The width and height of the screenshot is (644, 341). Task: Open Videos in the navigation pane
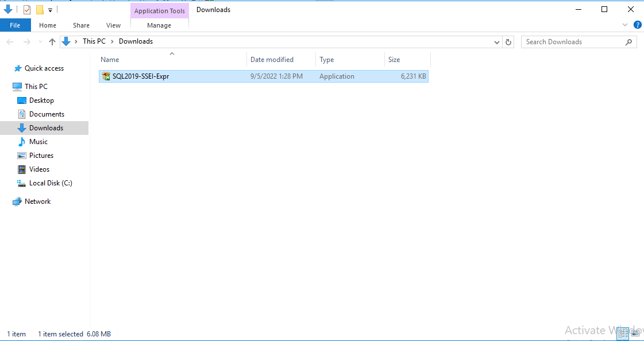[39, 169]
